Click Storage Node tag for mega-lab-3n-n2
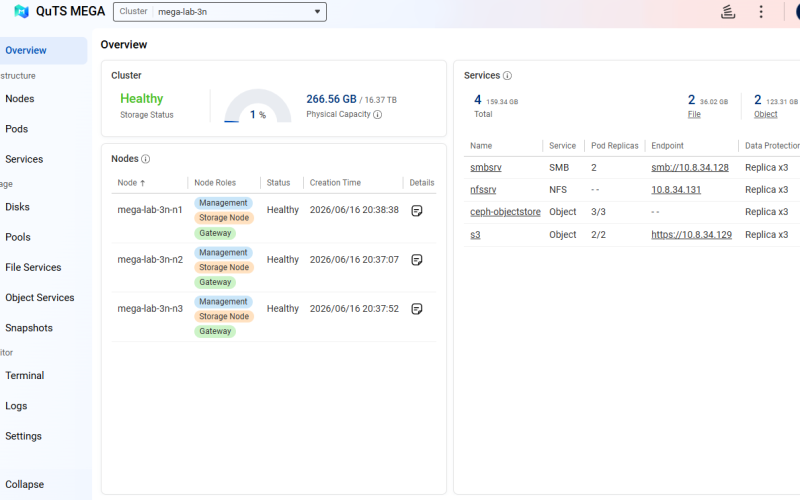Viewport: 800px width, 500px height. pyautogui.click(x=224, y=267)
